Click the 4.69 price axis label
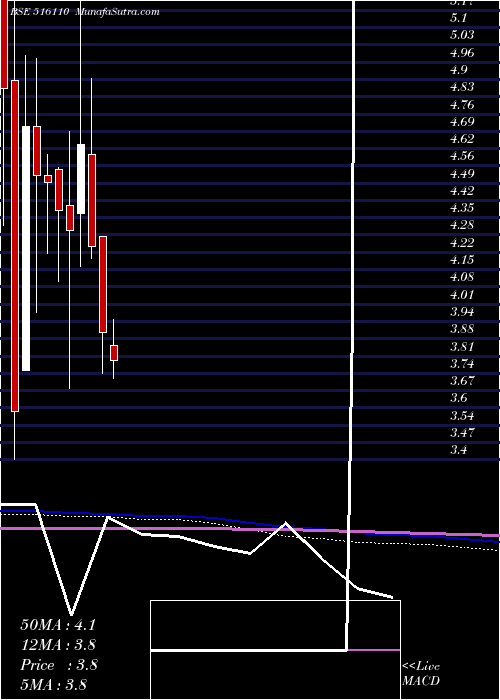Viewport: 500px width, 700px height. pos(462,121)
